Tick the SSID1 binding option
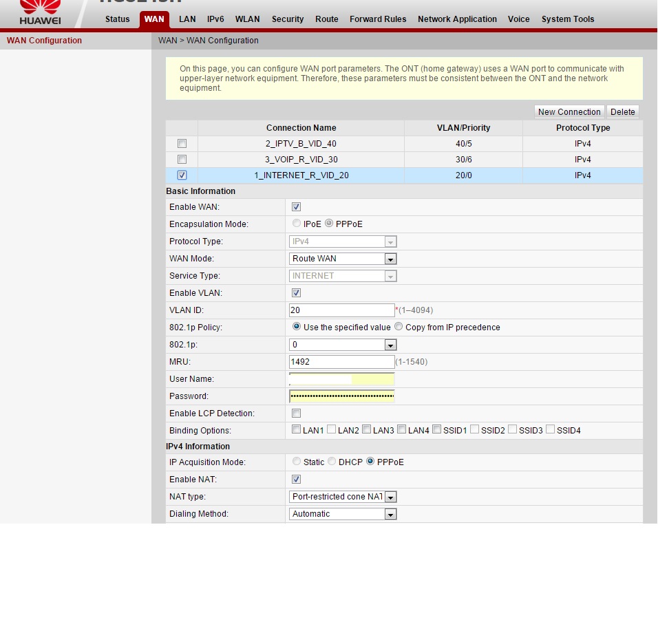 (437, 430)
